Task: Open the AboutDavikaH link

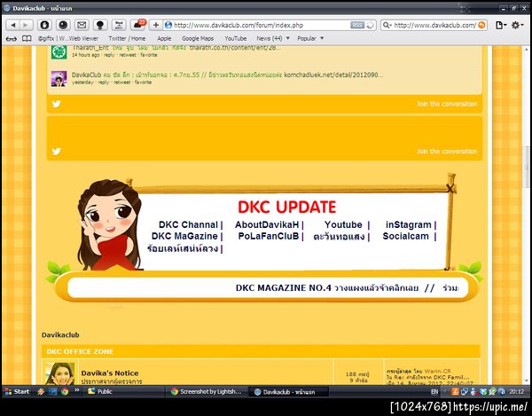Action: 267,225
